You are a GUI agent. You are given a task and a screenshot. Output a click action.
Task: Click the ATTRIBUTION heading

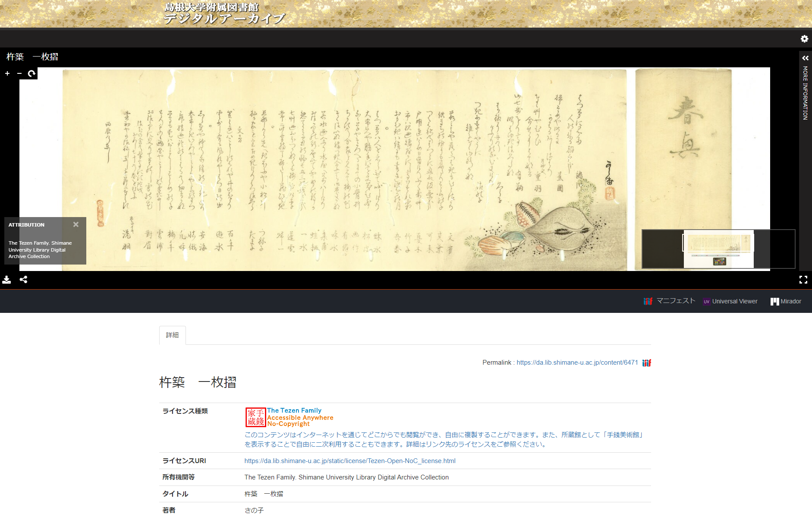click(26, 225)
